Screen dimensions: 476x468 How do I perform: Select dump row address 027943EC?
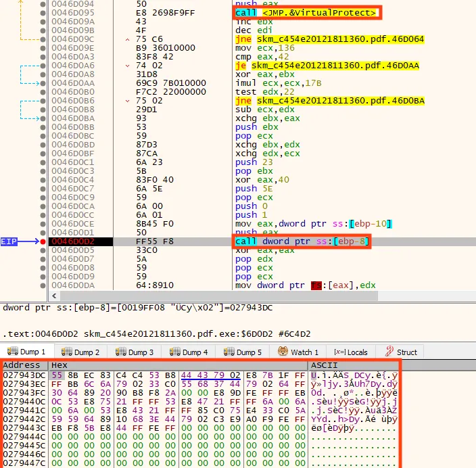[24, 385]
